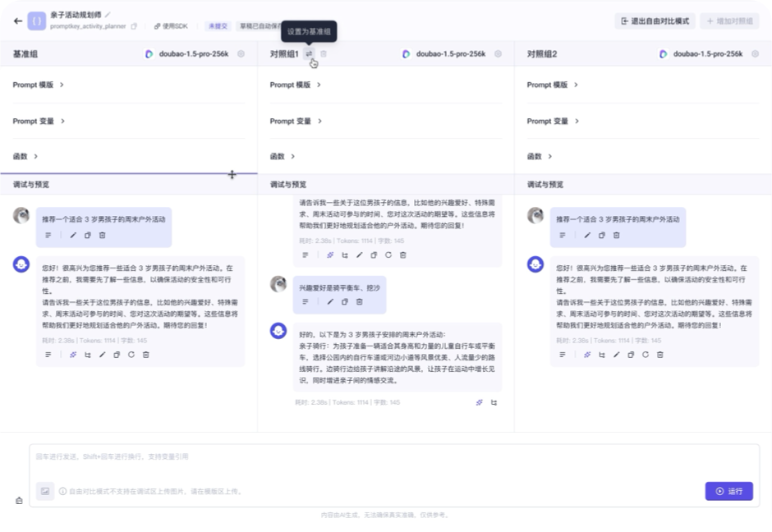Open the doubao-1.5-pro-256k model selector in 基准组
772x532 pixels.
coord(187,53)
